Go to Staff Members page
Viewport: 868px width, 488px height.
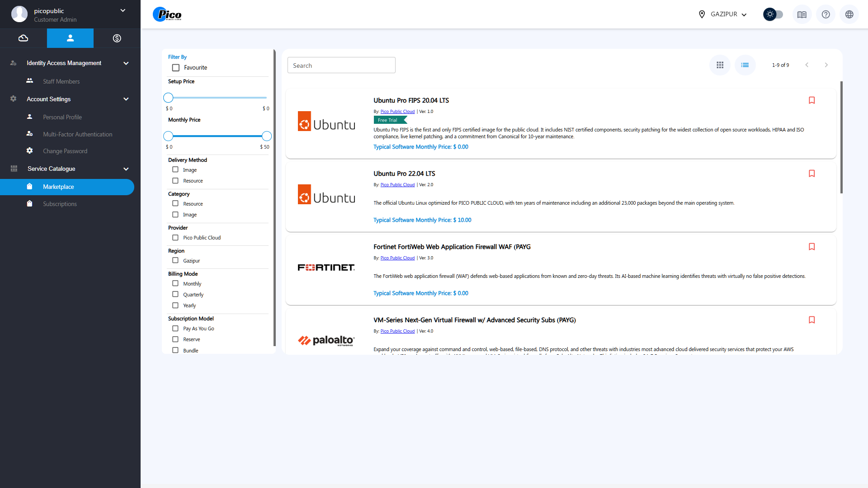(61, 81)
